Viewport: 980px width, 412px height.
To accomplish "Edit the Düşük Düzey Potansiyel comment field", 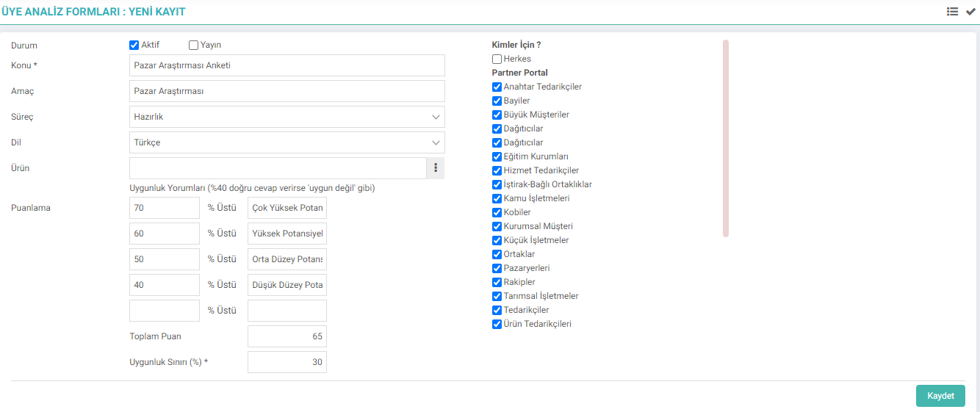I will 287,285.
